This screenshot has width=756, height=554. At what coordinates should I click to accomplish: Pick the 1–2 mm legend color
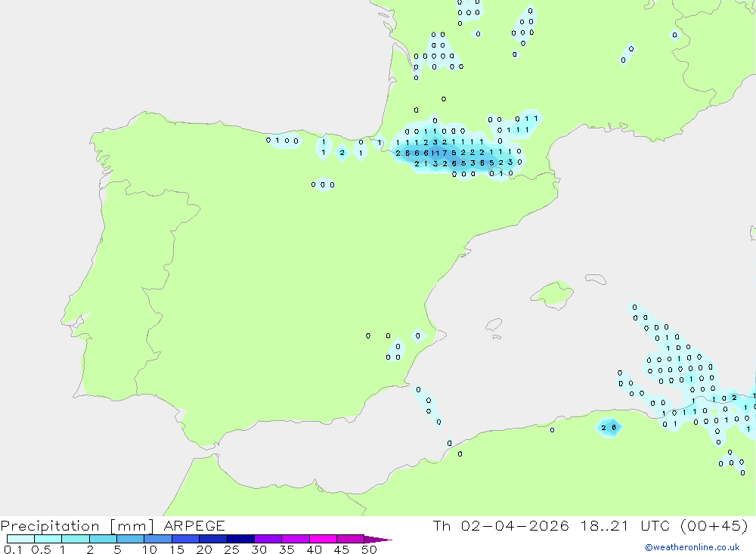75,539
